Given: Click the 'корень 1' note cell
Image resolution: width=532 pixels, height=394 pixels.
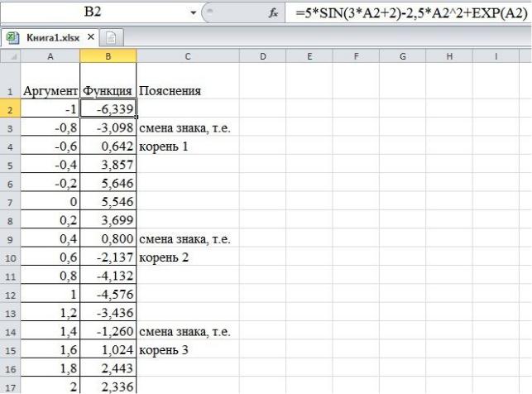Looking at the screenshot, I should coord(188,146).
